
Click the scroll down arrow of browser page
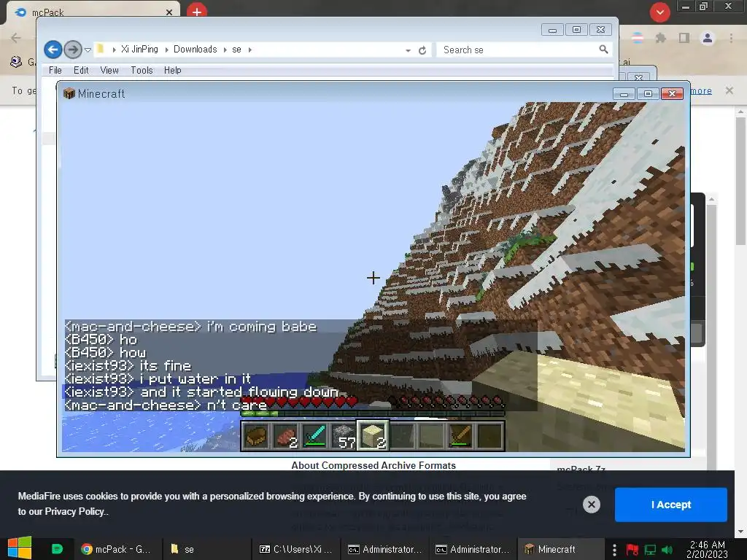(740, 532)
